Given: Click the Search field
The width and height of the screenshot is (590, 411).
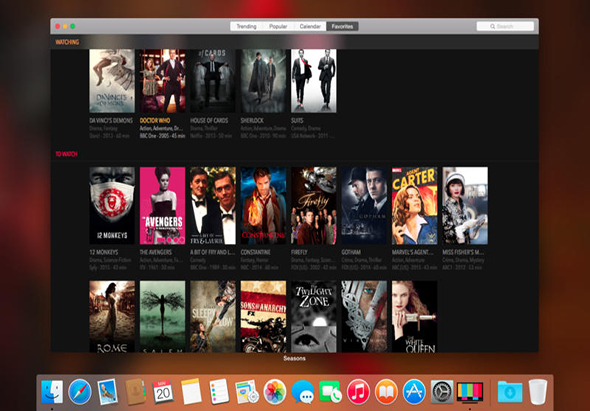Looking at the screenshot, I should tap(505, 26).
